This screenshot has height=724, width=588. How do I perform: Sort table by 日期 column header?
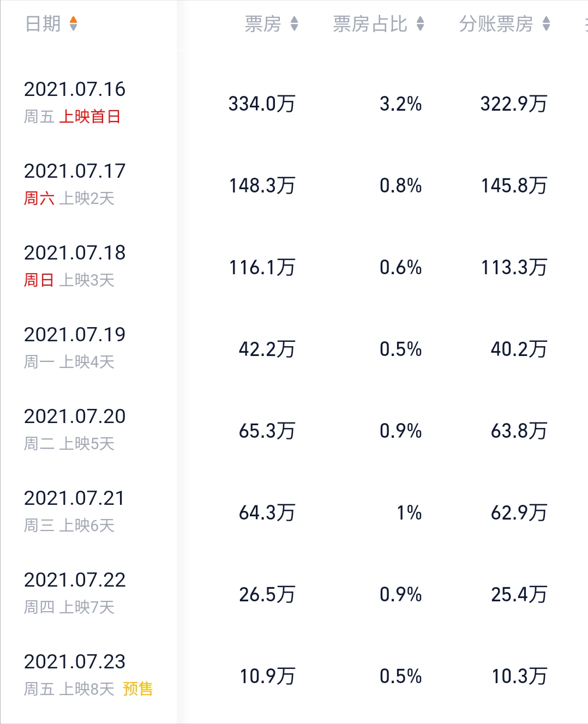pos(43,24)
